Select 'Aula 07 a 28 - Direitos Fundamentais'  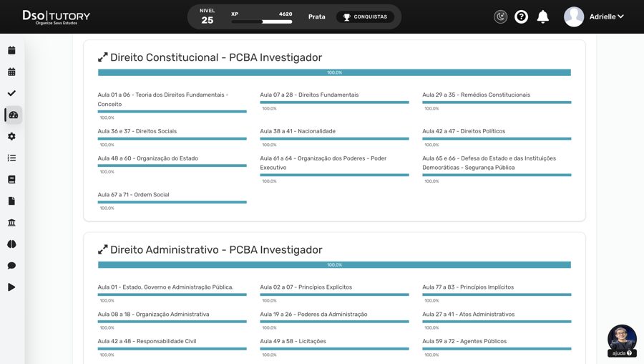click(309, 95)
